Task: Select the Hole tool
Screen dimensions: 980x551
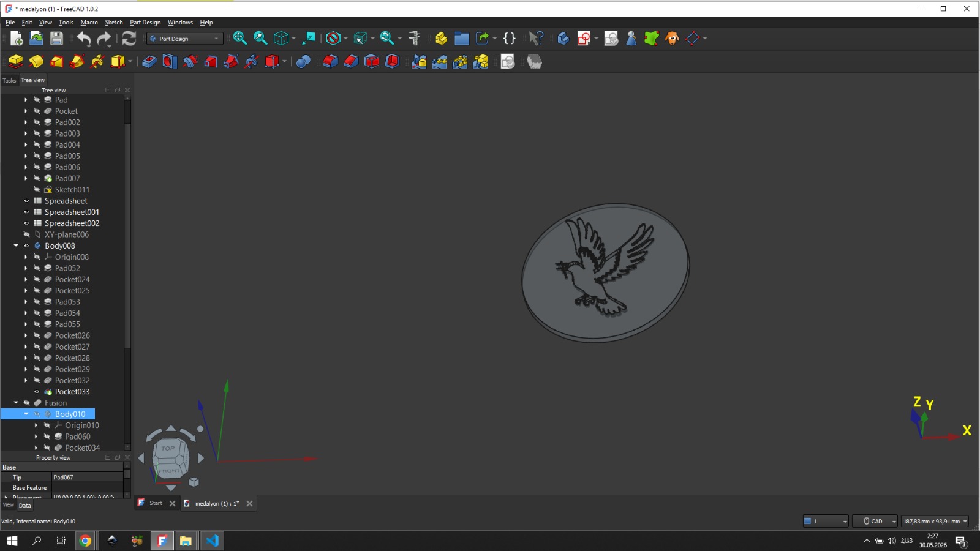Action: coord(170,61)
